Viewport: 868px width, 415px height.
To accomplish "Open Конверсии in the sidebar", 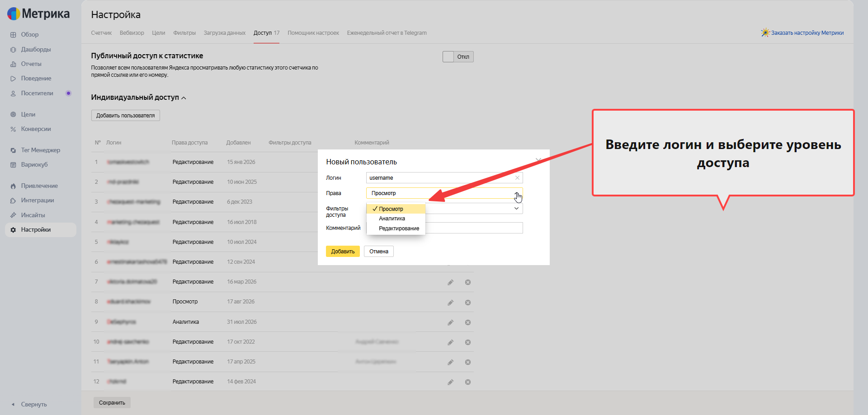I will [36, 129].
